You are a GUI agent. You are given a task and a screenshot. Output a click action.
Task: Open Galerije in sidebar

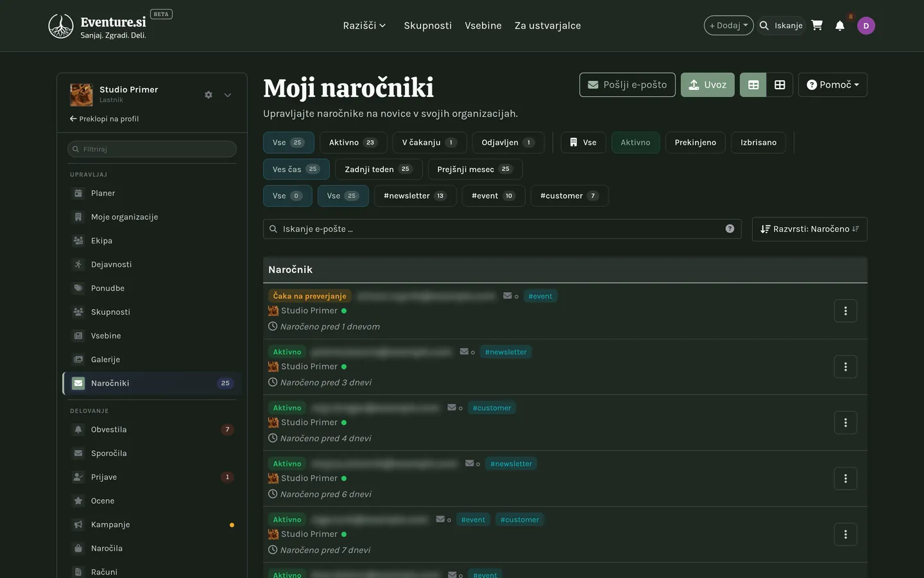[x=151, y=360]
